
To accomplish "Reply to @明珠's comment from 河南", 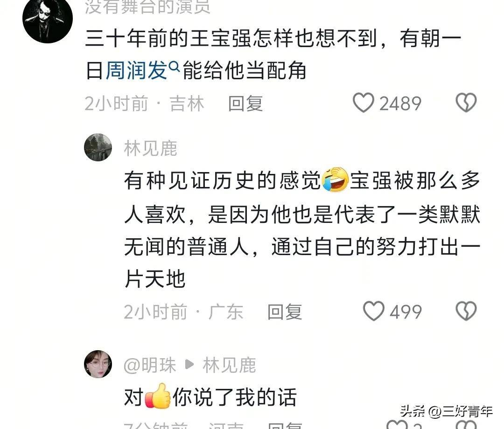I will coord(285,425).
